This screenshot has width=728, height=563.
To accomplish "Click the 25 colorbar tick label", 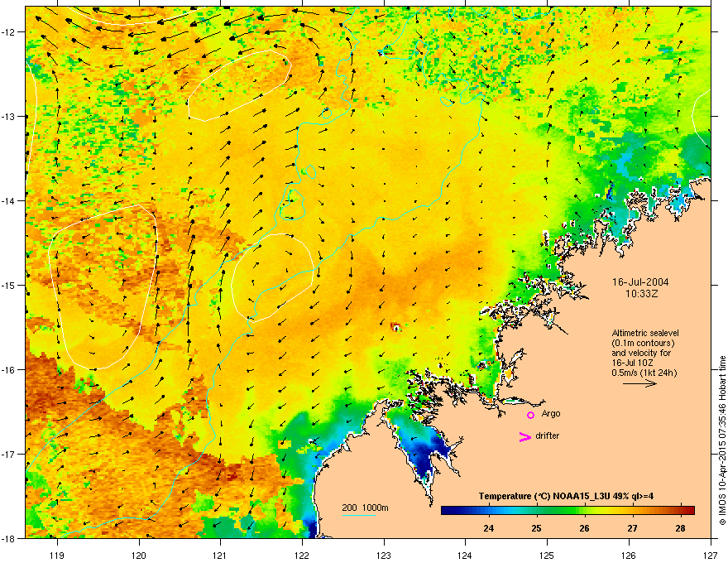I will 536,528.
